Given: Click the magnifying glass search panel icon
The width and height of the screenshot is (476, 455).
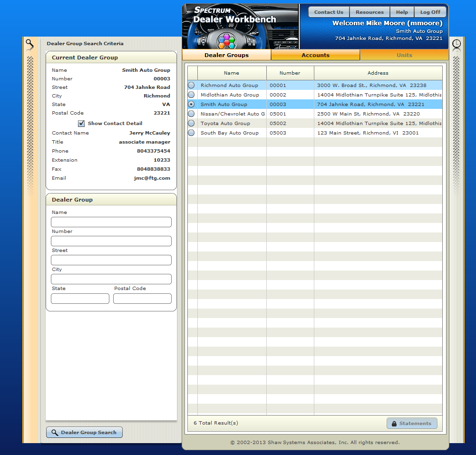Looking at the screenshot, I should 29,44.
